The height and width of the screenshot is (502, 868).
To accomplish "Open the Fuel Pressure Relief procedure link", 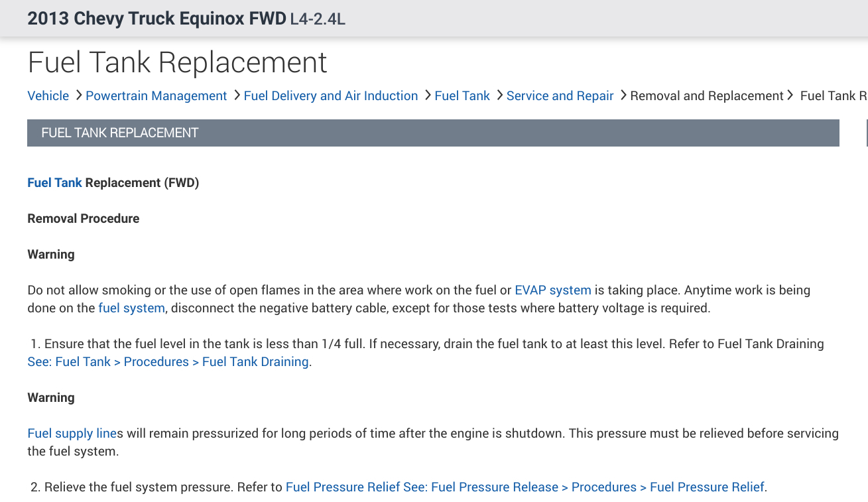I will click(x=525, y=487).
